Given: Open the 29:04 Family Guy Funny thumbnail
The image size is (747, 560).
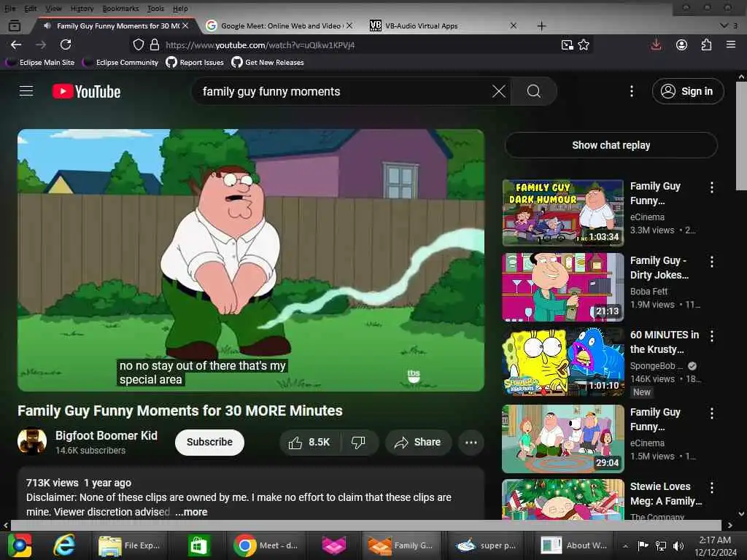Looking at the screenshot, I should (x=562, y=438).
